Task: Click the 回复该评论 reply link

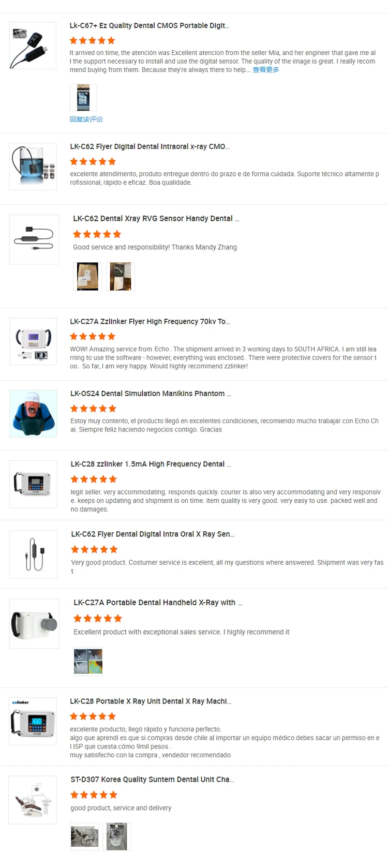Action: tap(86, 119)
